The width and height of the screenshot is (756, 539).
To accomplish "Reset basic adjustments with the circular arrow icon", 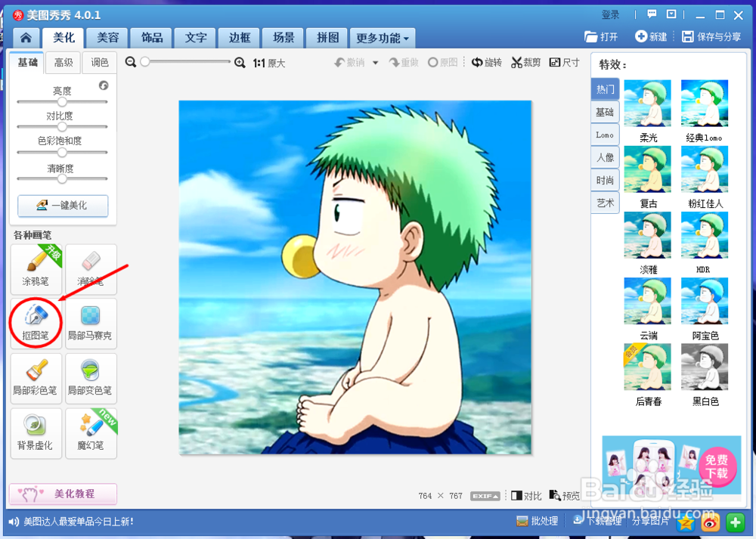I will pos(104,85).
